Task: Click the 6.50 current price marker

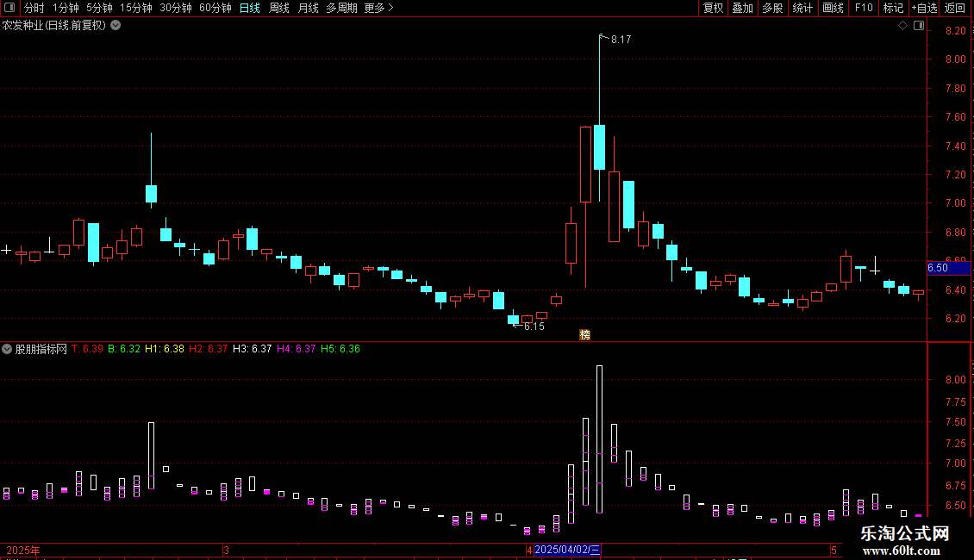Action: 948,268
